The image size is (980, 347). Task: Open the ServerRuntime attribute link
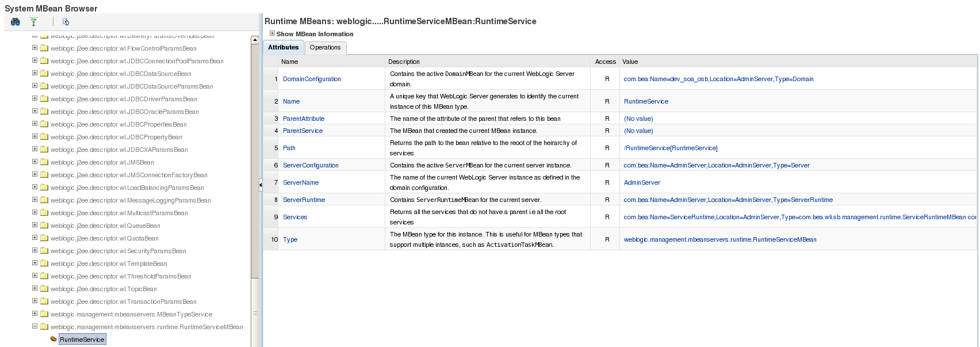click(x=304, y=200)
